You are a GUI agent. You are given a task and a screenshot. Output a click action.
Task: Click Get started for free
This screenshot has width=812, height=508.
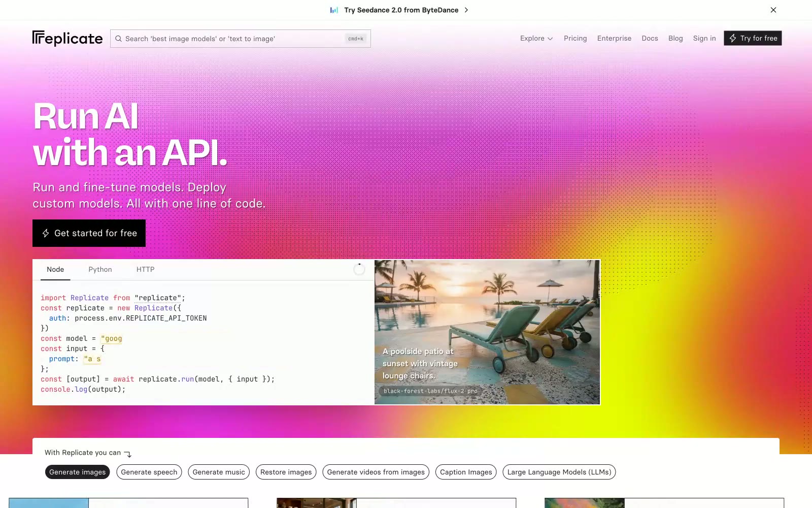89,233
